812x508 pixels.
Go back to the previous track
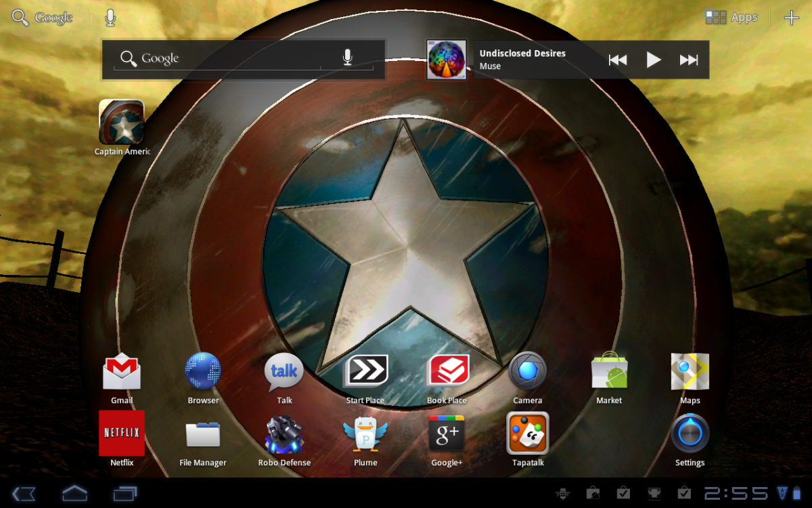tap(618, 60)
